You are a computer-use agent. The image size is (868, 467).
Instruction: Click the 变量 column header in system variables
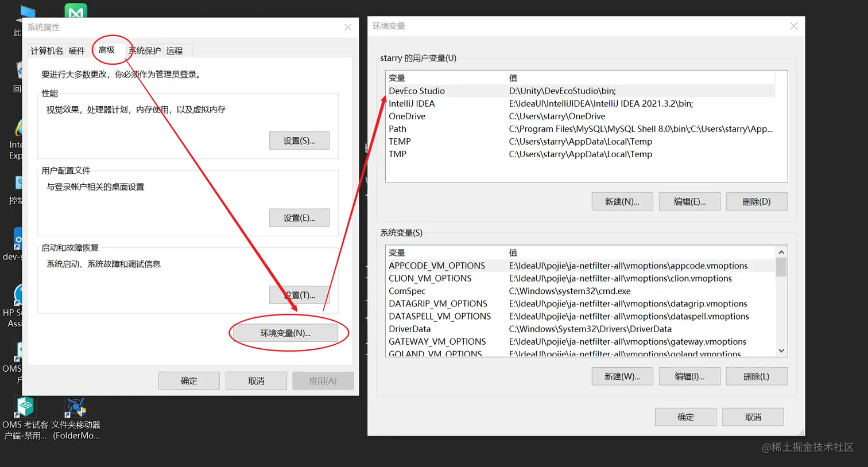[x=445, y=252]
